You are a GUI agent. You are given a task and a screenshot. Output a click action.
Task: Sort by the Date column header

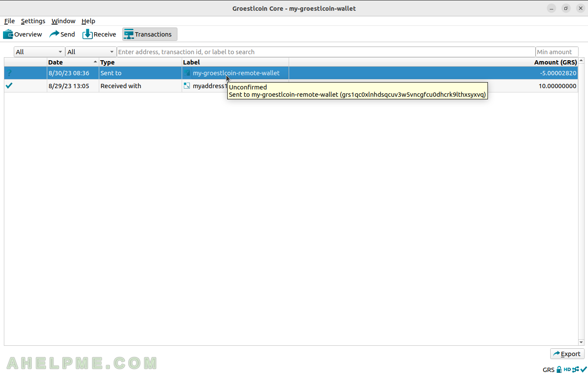click(x=73, y=62)
